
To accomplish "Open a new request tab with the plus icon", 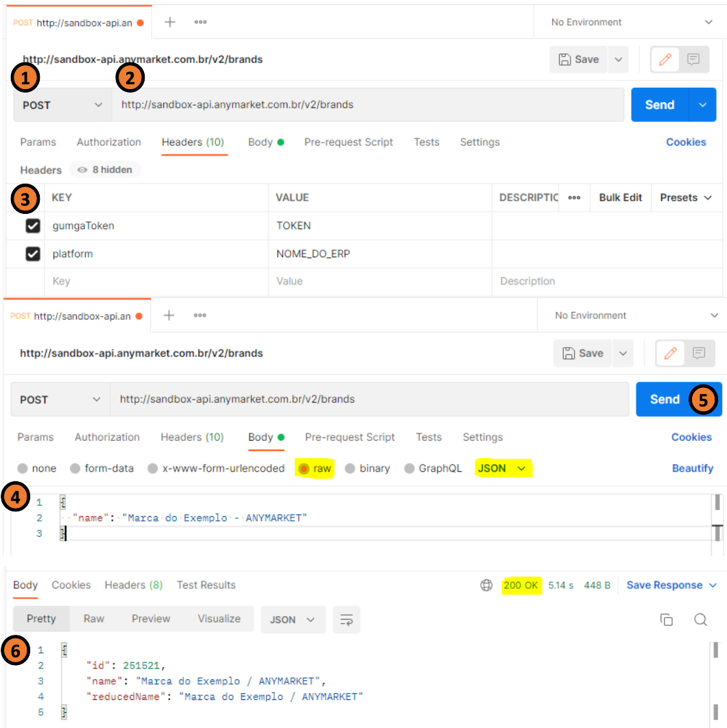I will click(169, 21).
